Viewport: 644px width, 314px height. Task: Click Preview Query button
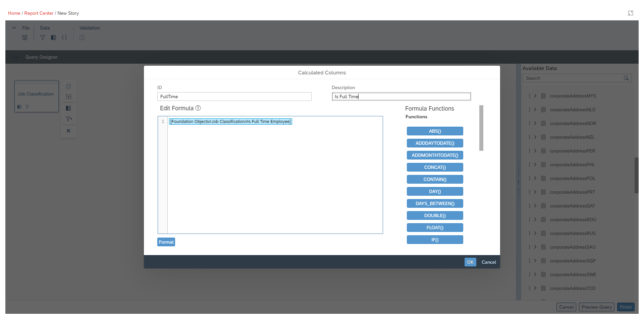pyautogui.click(x=597, y=307)
